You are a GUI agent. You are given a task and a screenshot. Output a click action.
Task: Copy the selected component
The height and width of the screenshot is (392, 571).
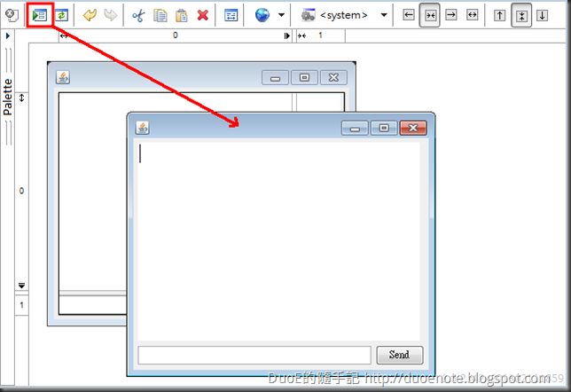(x=160, y=15)
